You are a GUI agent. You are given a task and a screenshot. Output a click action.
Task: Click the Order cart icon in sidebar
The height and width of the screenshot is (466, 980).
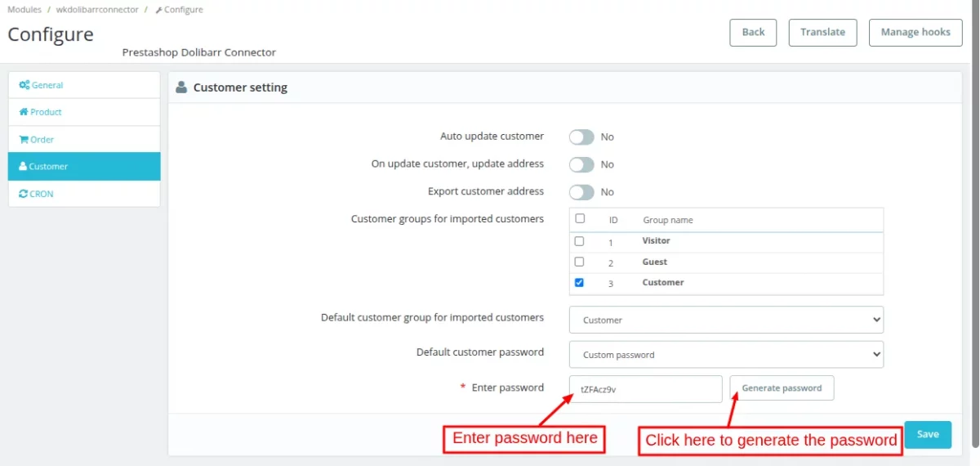24,140
